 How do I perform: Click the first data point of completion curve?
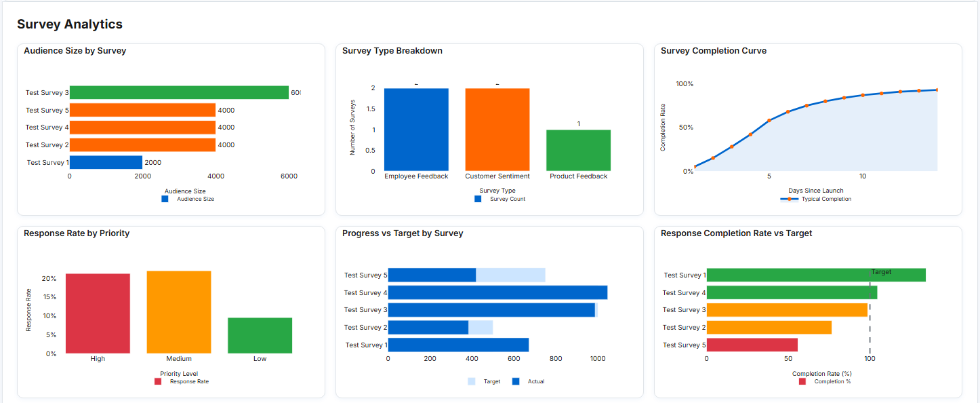pyautogui.click(x=695, y=166)
